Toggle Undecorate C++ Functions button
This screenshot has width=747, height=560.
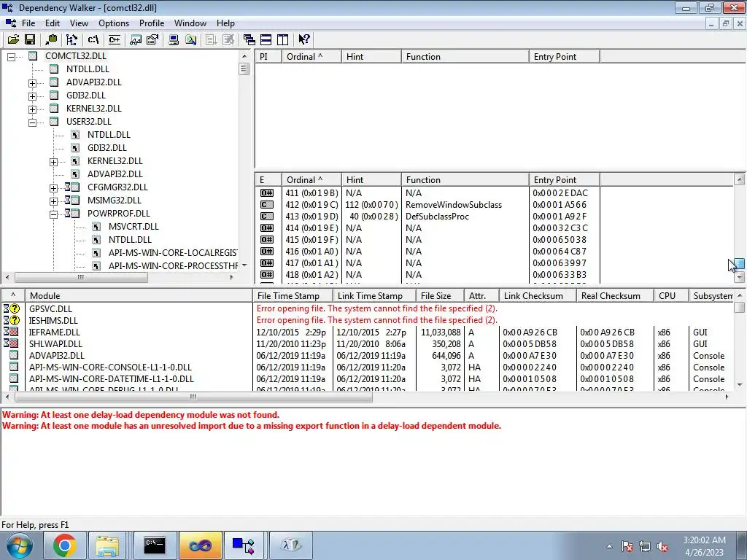pos(115,39)
